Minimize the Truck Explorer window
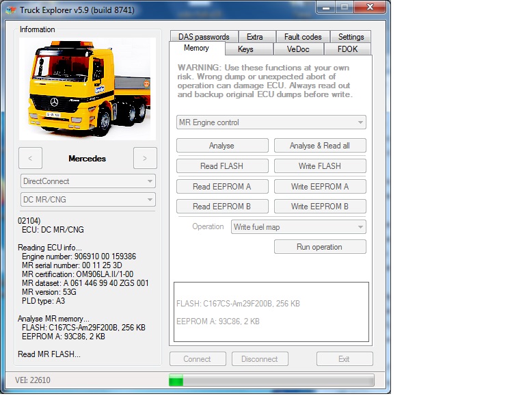 [326, 8]
